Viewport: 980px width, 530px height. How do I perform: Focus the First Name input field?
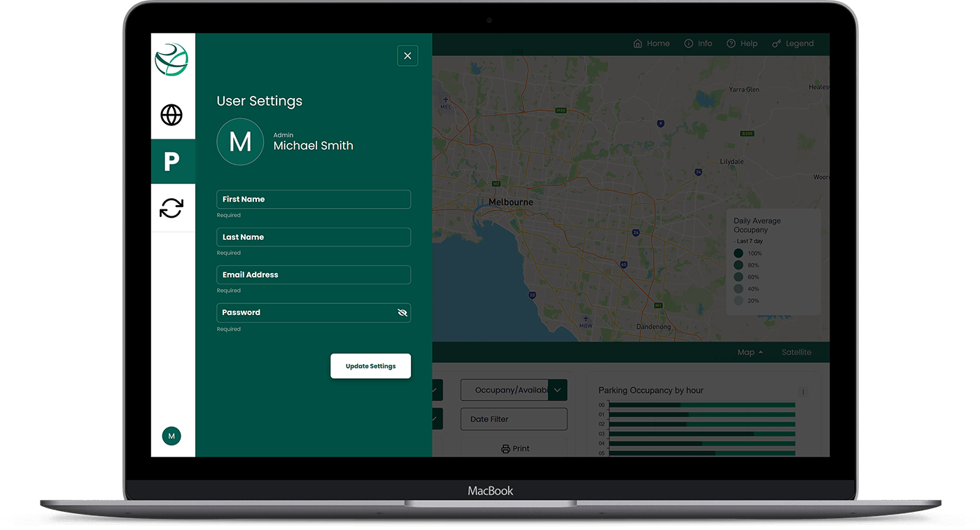point(314,200)
